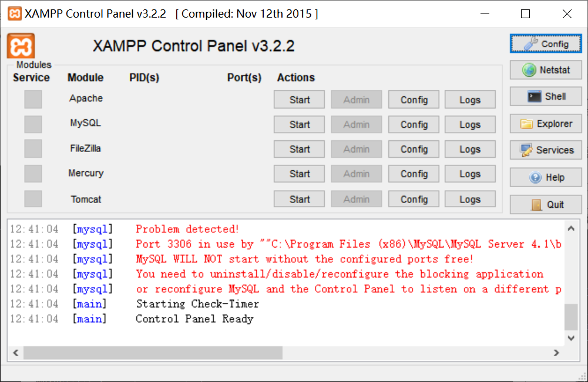The width and height of the screenshot is (588, 382).
Task: Open Mercury Logs menu
Action: (x=471, y=174)
